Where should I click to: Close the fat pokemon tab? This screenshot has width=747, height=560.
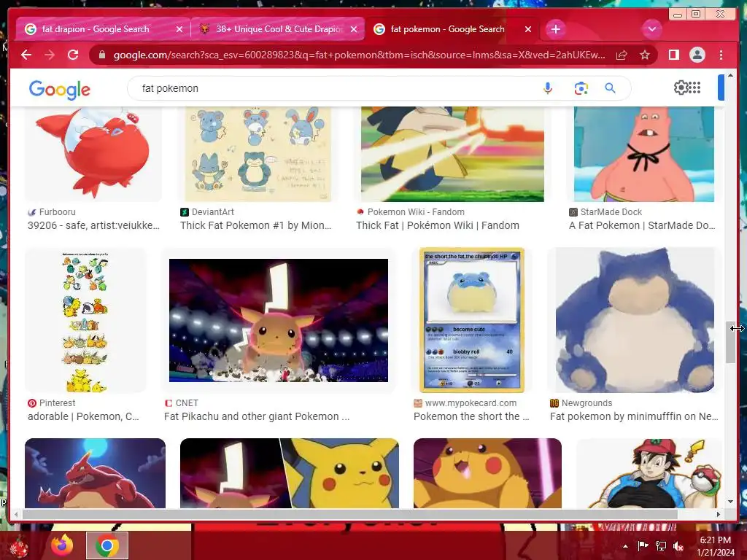(x=528, y=29)
